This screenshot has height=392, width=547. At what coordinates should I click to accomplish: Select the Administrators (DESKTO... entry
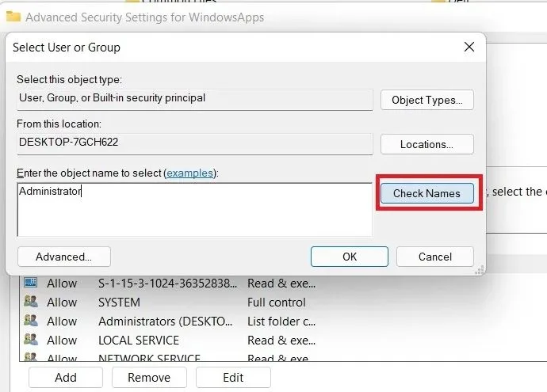point(171,322)
